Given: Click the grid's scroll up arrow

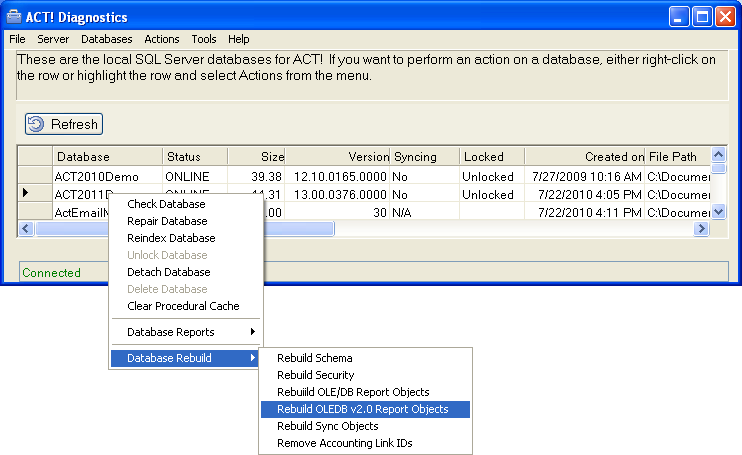Looking at the screenshot, I should pyautogui.click(x=718, y=155).
